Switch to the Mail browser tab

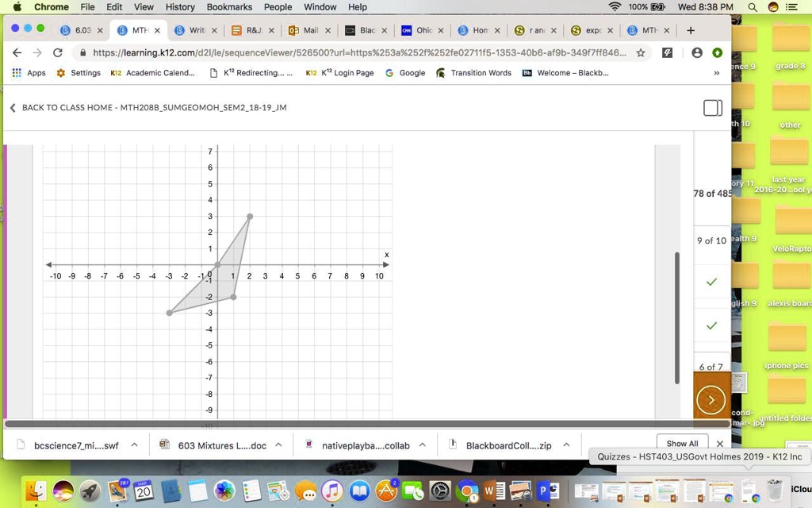[310, 30]
